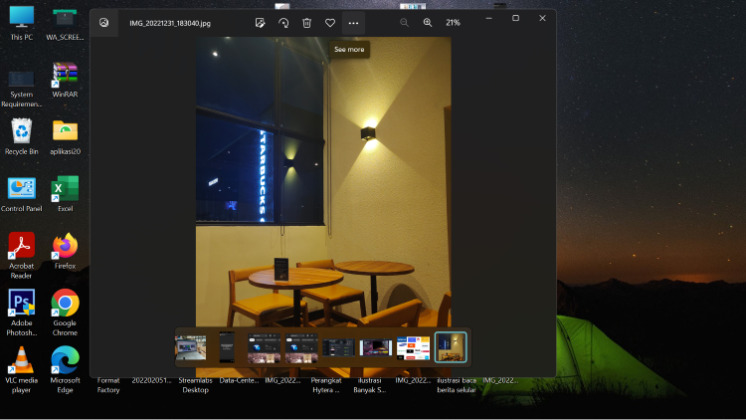Select the purple-toned screenshot thumbnail
Viewport: 746px width, 420px height.
click(x=375, y=348)
